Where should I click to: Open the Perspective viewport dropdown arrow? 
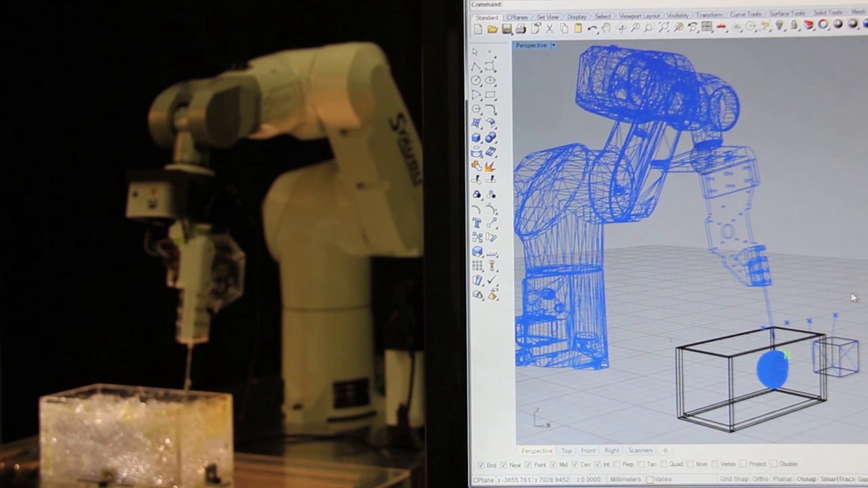[553, 45]
